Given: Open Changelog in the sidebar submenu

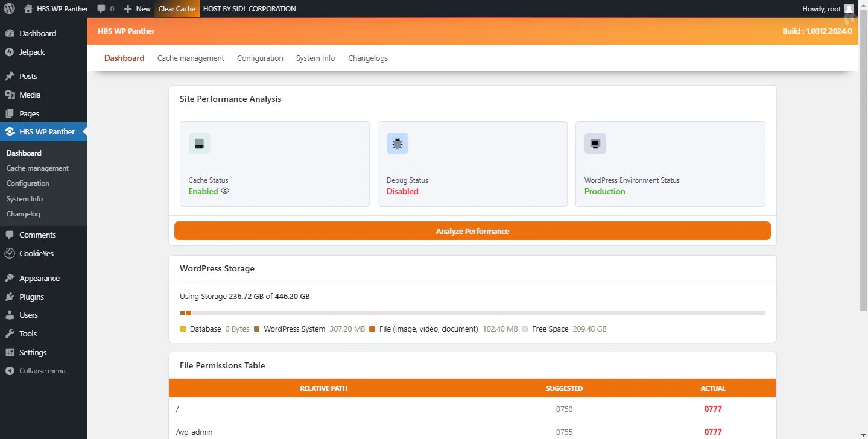Looking at the screenshot, I should (24, 214).
